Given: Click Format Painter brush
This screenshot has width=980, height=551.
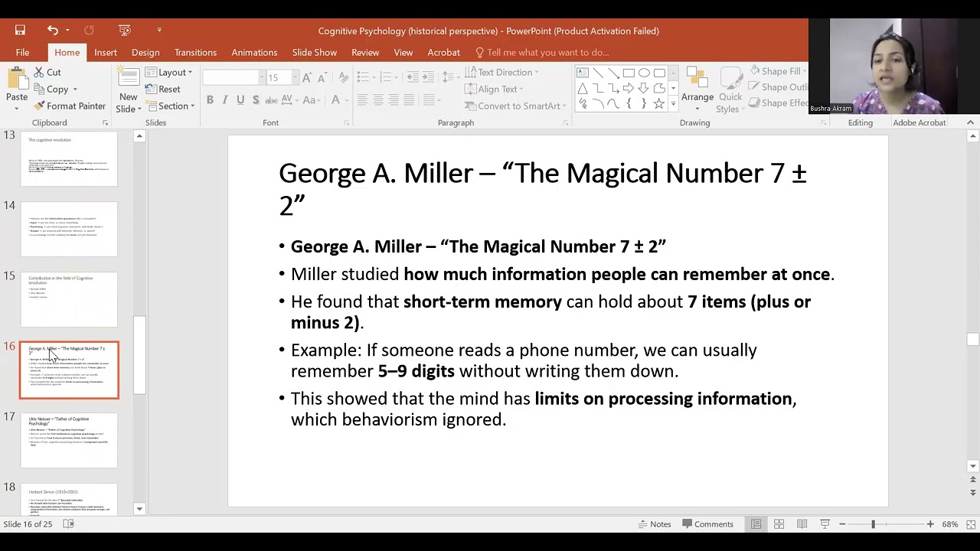Looking at the screenshot, I should pos(70,106).
